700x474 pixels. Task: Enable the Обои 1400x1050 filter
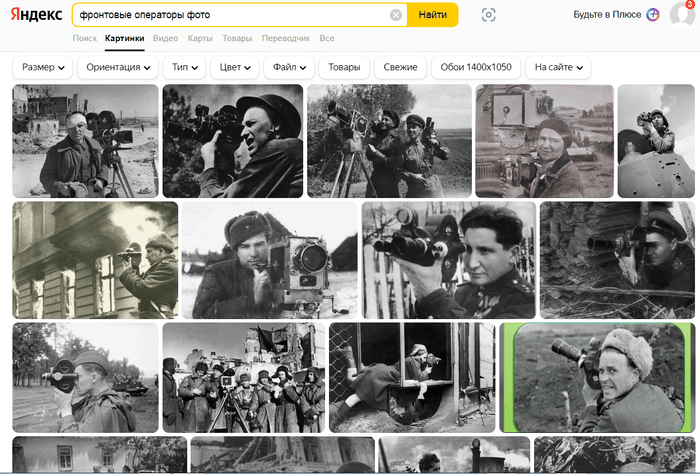pos(476,67)
